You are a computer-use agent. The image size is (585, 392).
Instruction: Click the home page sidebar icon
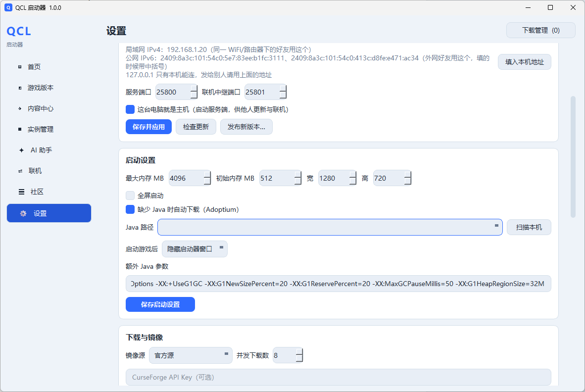tap(20, 67)
